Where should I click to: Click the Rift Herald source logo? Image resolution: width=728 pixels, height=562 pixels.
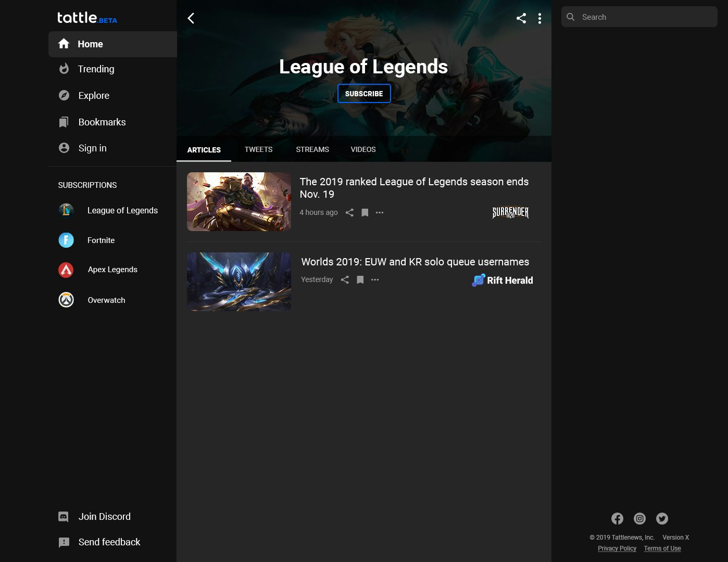coord(503,280)
